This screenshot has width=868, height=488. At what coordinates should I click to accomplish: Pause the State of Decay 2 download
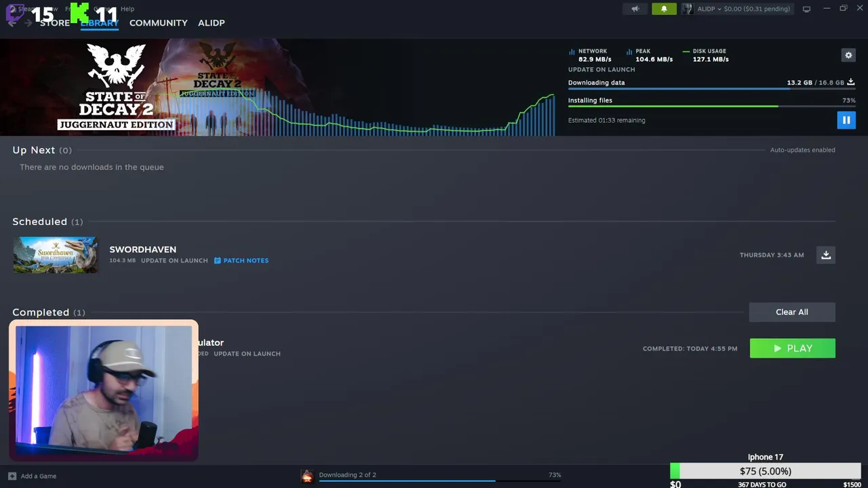[x=846, y=120]
